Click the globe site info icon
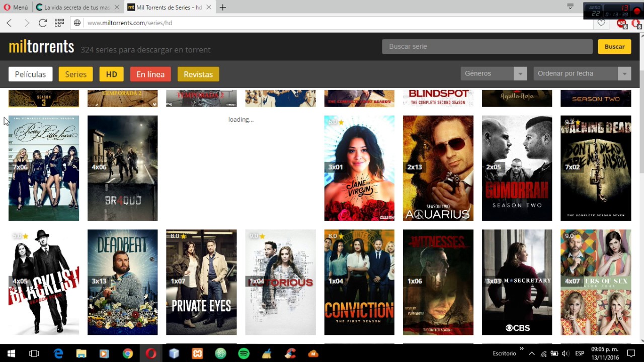Image resolution: width=644 pixels, height=362 pixels. point(77,23)
